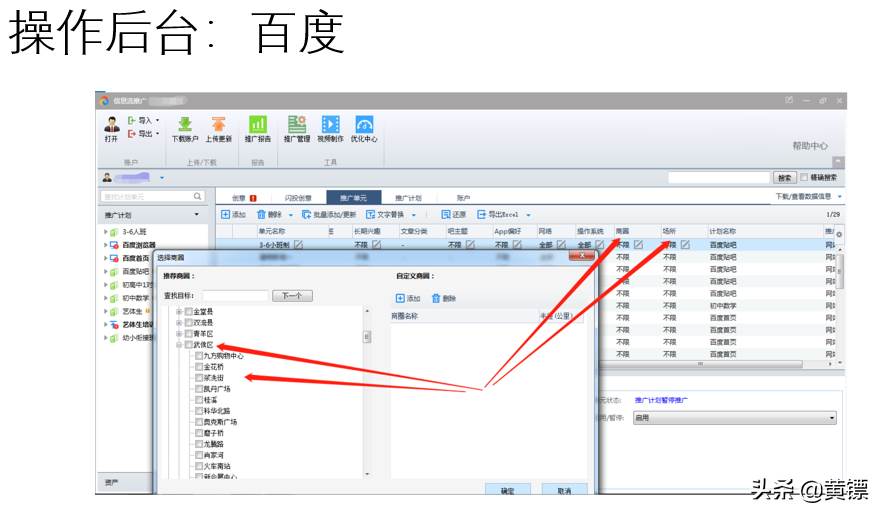The height and width of the screenshot is (516, 883).
Task: Click the 打开 account icon in ribbon
Action: [x=112, y=124]
